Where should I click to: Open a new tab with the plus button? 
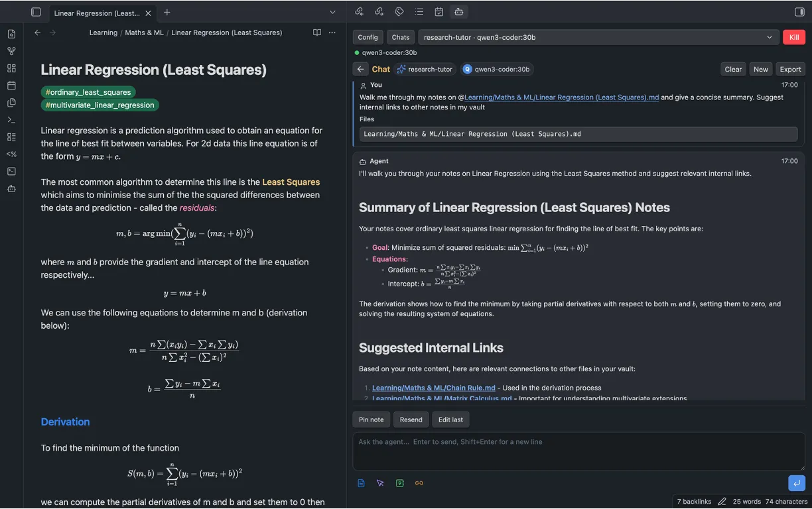point(167,12)
